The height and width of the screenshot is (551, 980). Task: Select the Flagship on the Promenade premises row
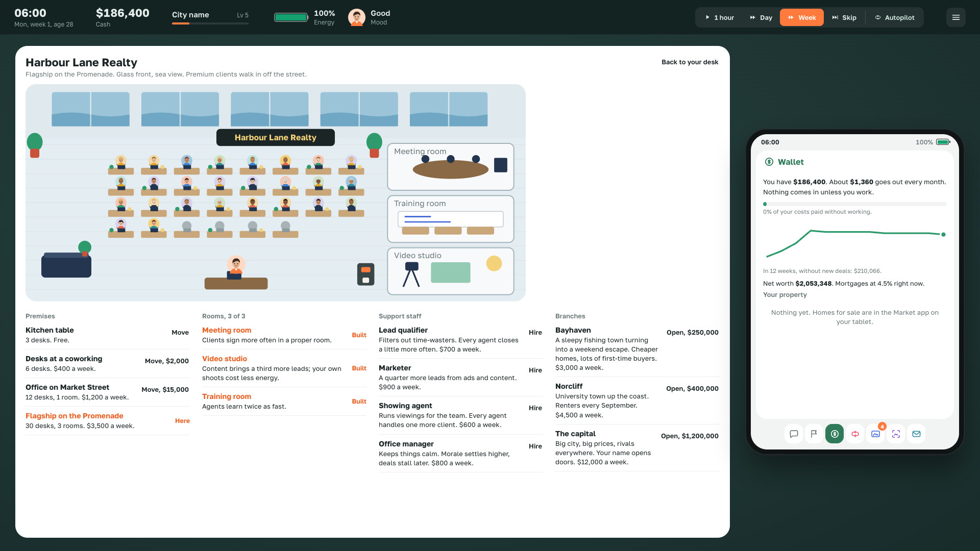click(108, 421)
